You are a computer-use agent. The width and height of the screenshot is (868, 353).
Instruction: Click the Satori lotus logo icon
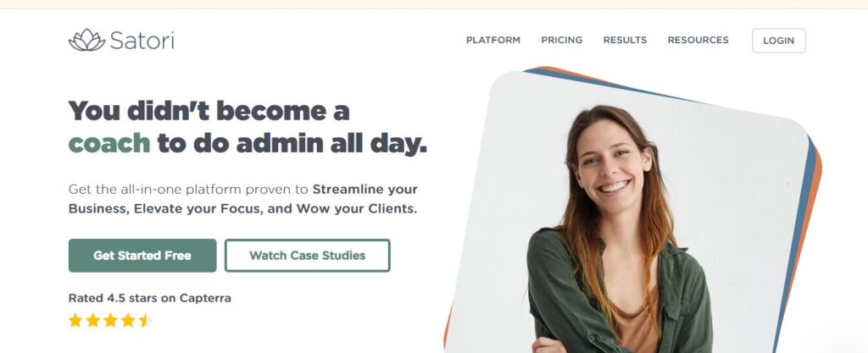coord(86,40)
